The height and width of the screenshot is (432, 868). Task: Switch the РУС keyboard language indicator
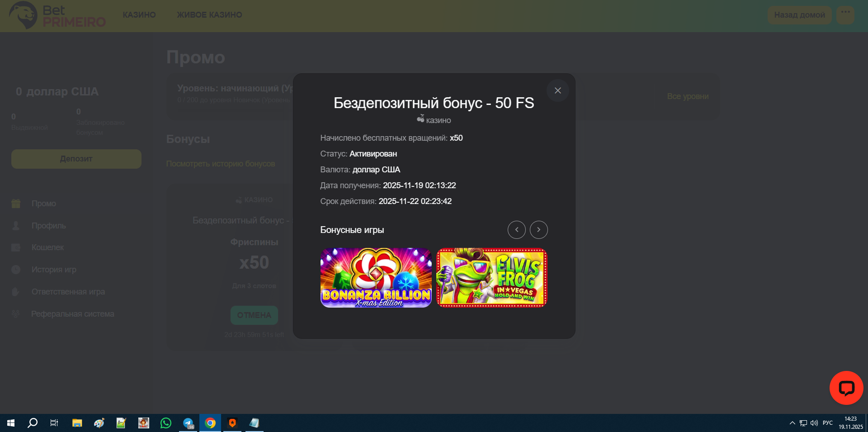(x=828, y=423)
